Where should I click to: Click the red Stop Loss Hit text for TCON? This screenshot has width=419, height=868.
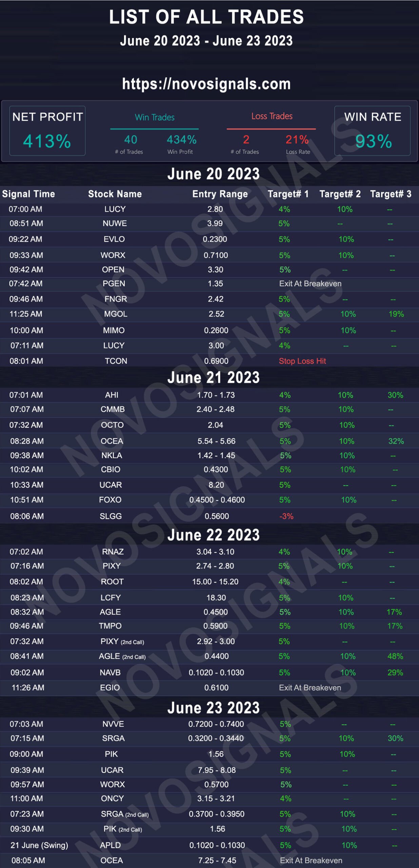coord(302,361)
